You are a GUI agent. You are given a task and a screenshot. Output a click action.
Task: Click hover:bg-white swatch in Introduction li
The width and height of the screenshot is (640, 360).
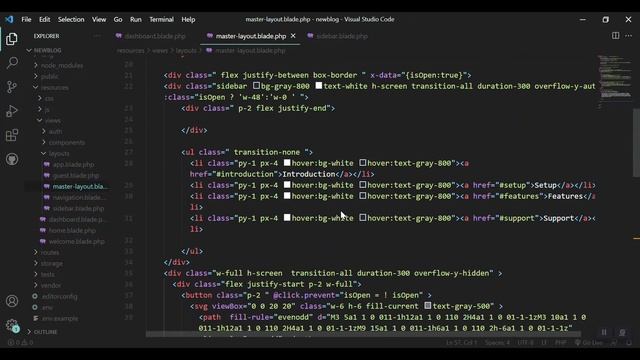click(x=287, y=163)
